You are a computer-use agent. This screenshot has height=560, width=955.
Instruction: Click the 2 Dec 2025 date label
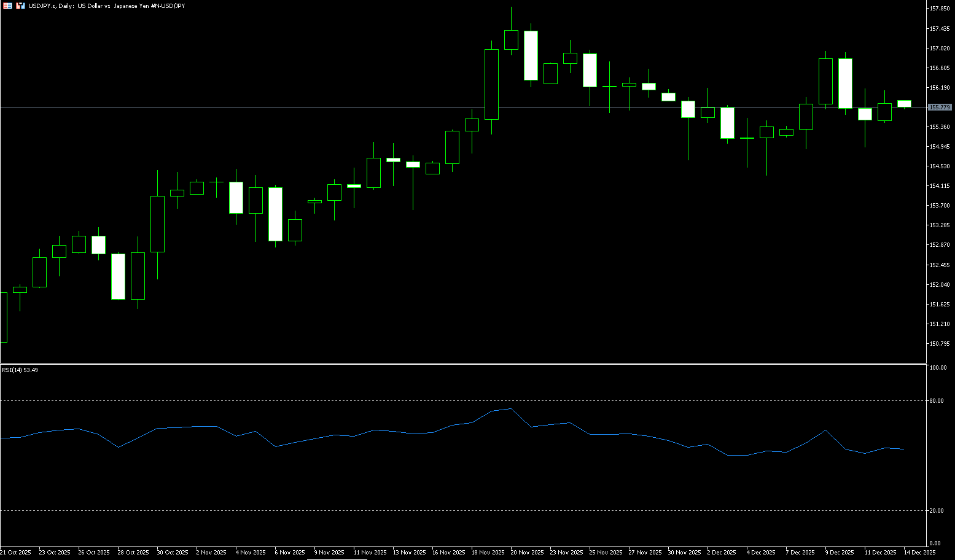click(x=722, y=553)
